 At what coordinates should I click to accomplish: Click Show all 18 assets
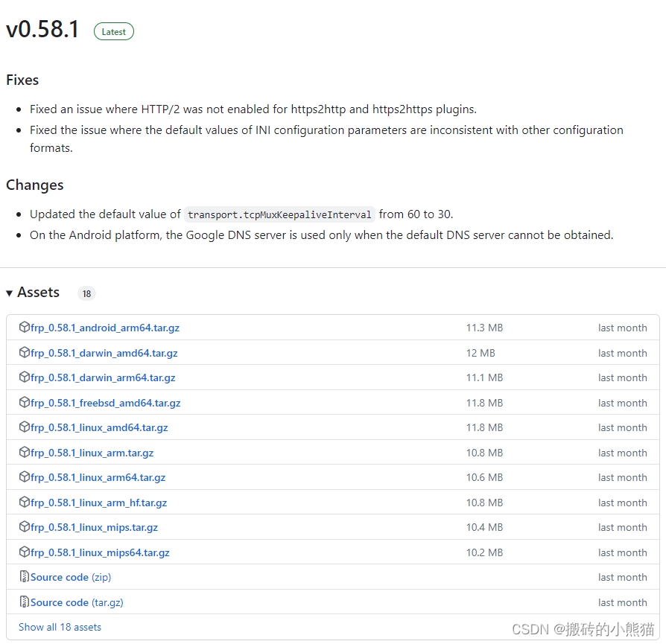tap(60, 627)
